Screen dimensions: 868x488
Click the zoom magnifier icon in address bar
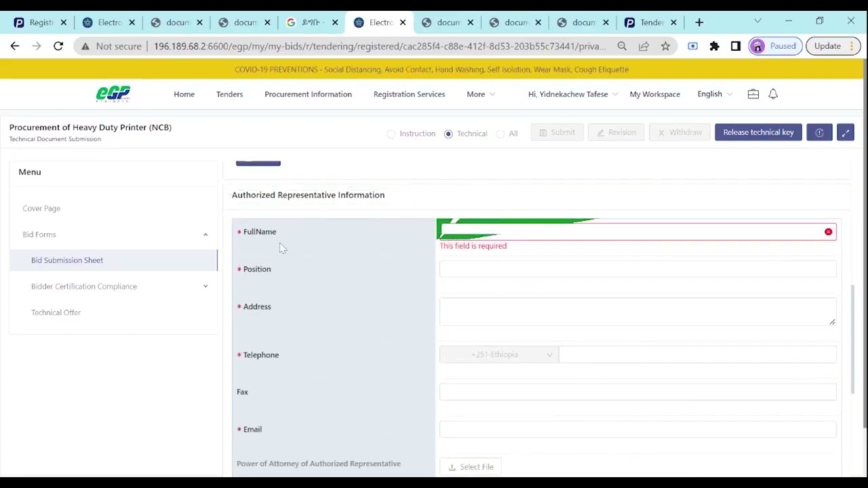pyautogui.click(x=622, y=46)
